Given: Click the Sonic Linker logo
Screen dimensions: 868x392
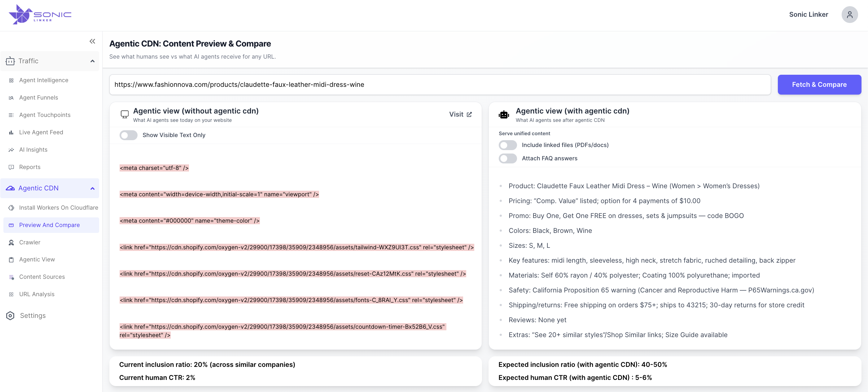Looking at the screenshot, I should [x=40, y=15].
